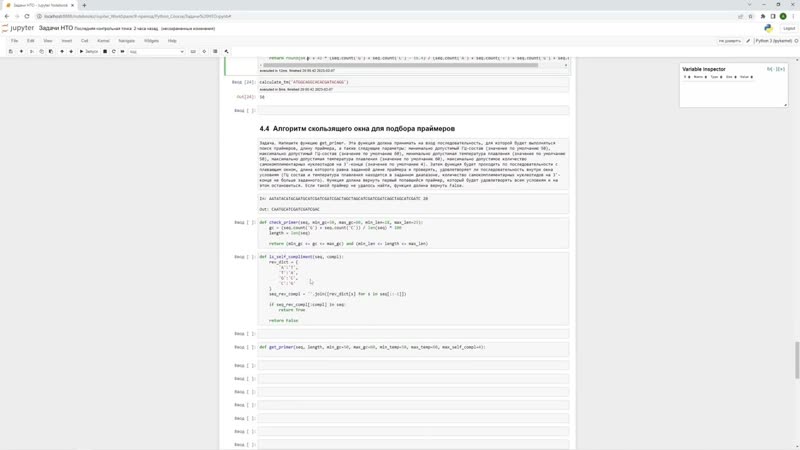Click the Variable Inspector resize handle corner

[785, 105]
